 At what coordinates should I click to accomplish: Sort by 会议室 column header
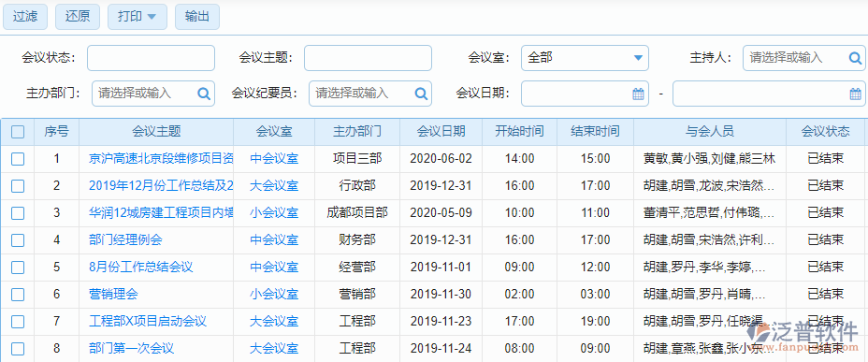point(274,132)
